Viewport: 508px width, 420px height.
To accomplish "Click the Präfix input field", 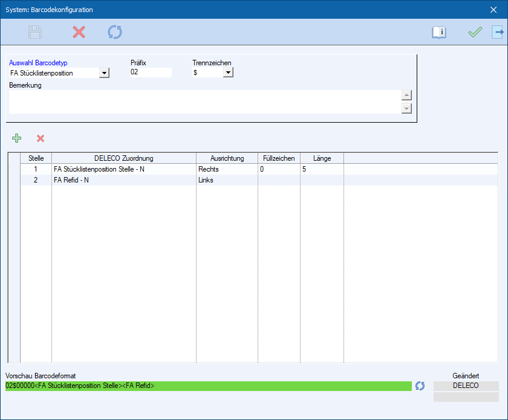I will pos(151,73).
